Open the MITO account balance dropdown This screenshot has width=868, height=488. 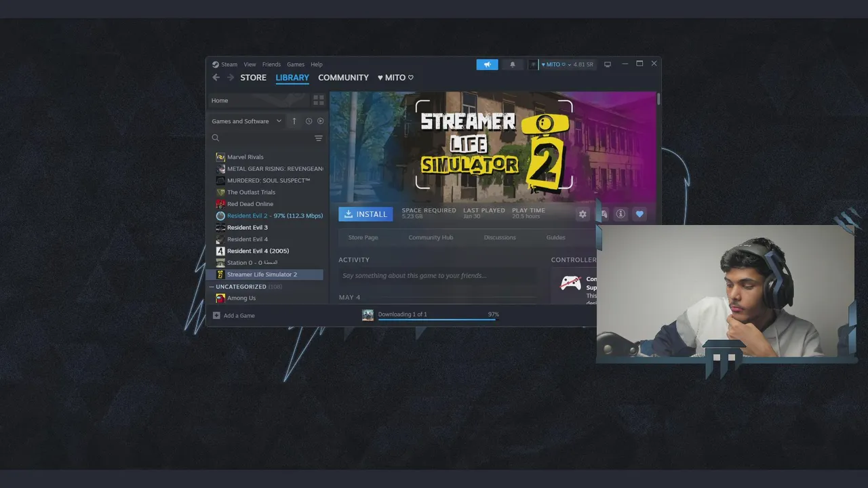coord(568,64)
